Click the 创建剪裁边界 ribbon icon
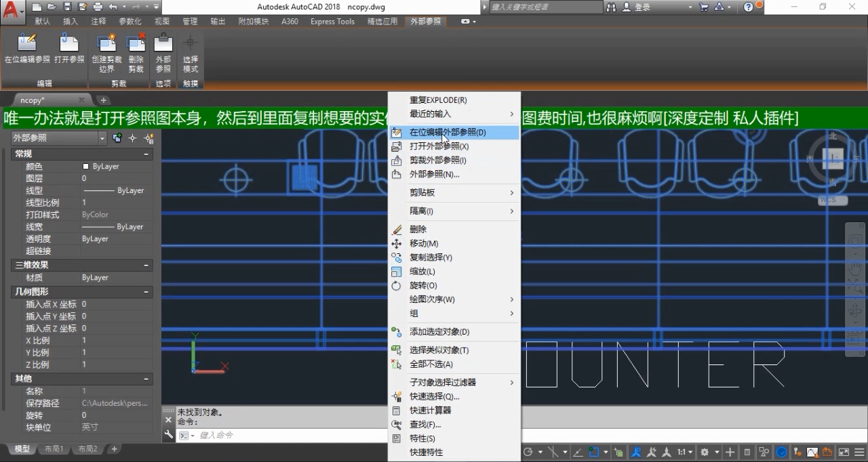This screenshot has width=868, height=462. tap(107, 43)
